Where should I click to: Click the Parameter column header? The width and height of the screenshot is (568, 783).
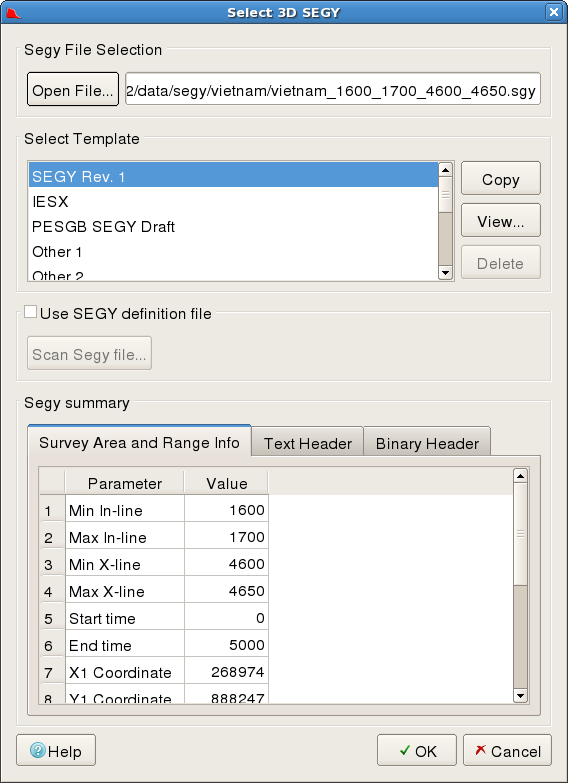point(125,483)
